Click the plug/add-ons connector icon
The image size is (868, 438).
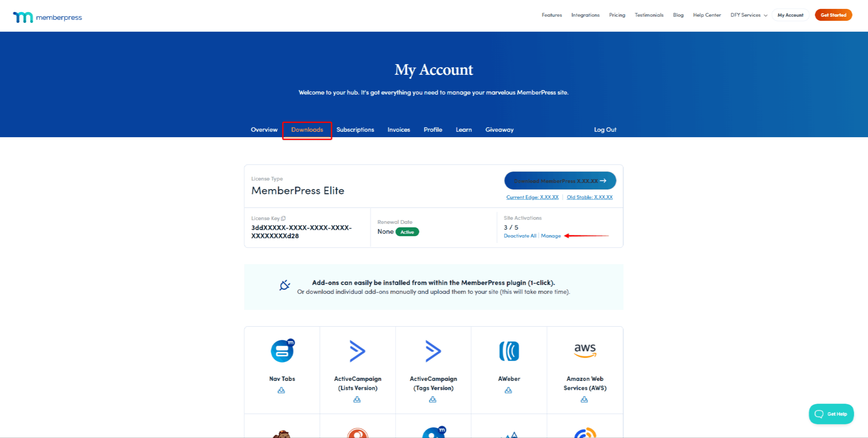[285, 285]
